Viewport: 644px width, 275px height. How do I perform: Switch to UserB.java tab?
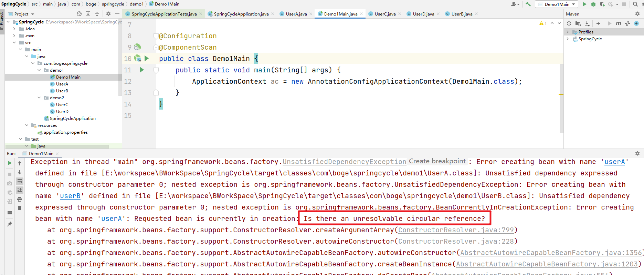pos(462,14)
